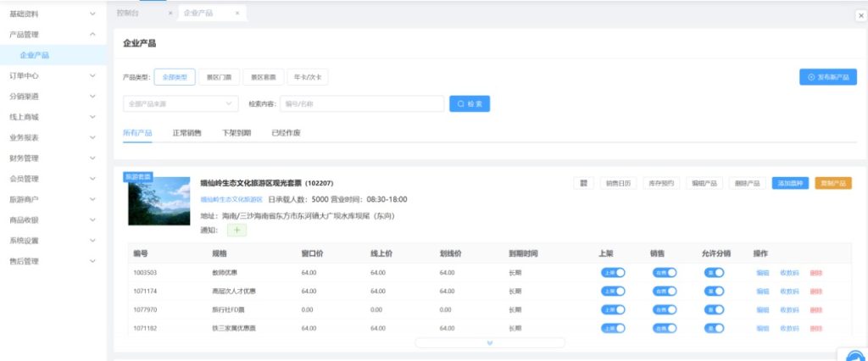Toggle 上架 switch for 高层次人才优惠
Image resolution: width=868 pixels, height=361 pixels.
pyautogui.click(x=613, y=292)
